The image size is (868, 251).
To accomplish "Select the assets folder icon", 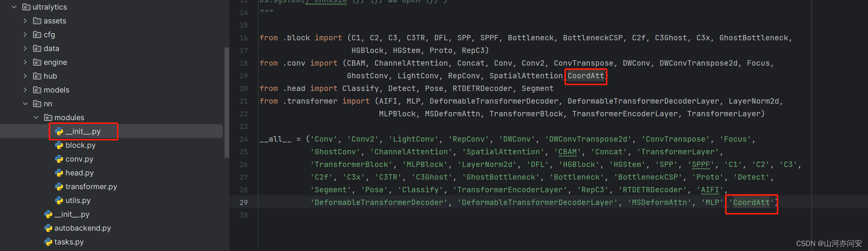I will click(37, 21).
